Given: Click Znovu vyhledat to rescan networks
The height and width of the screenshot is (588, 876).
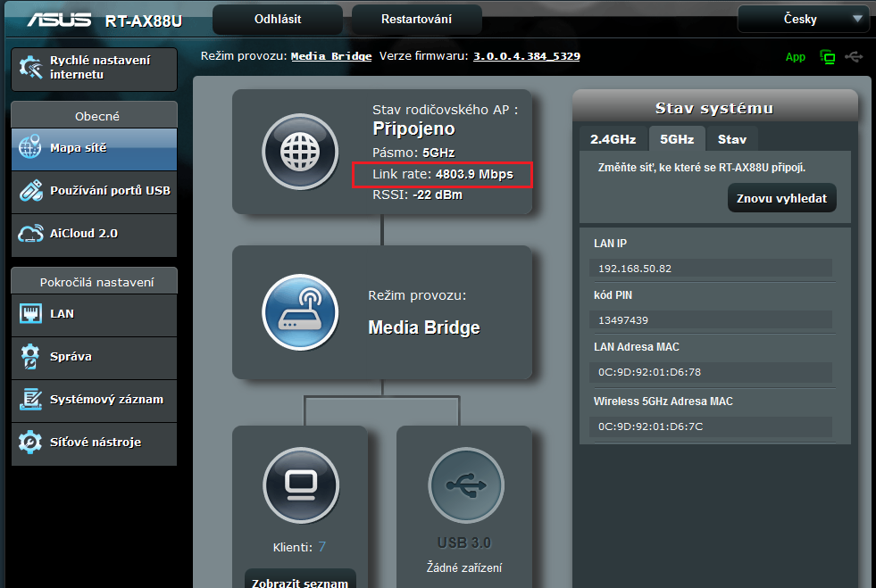Looking at the screenshot, I should 781,198.
